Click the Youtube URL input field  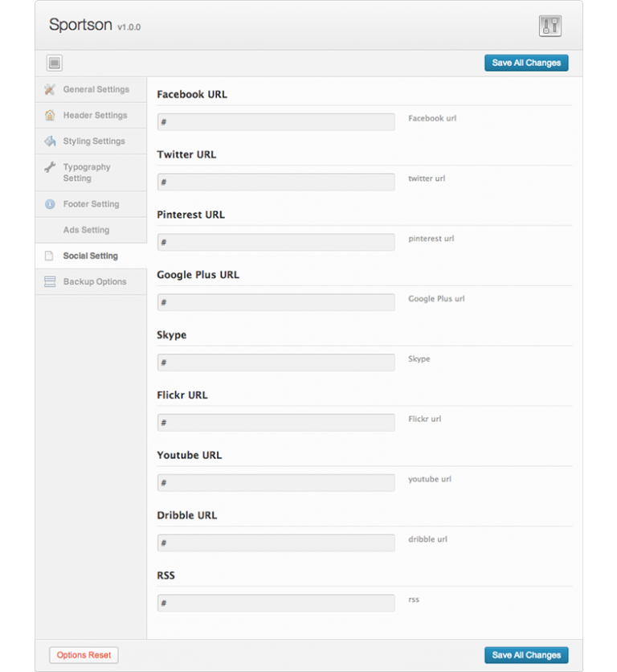click(x=276, y=483)
